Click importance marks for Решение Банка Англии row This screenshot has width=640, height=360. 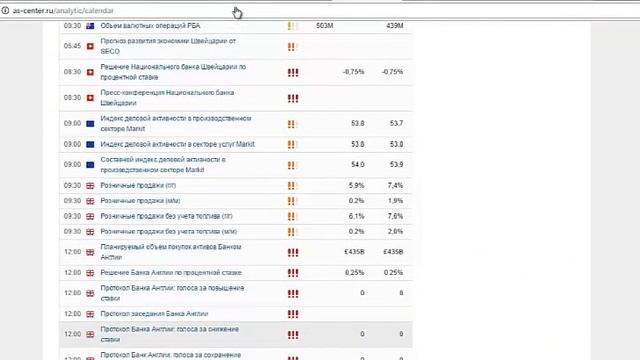(293, 273)
